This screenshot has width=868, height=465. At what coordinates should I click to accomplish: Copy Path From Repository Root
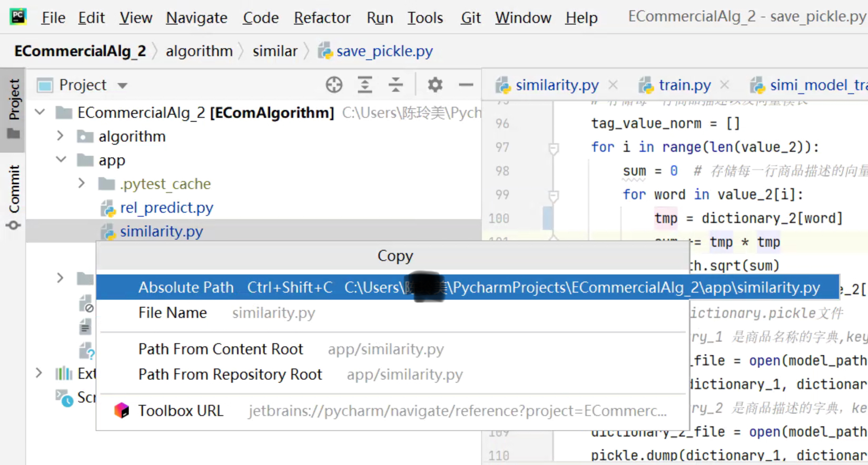(x=392, y=374)
